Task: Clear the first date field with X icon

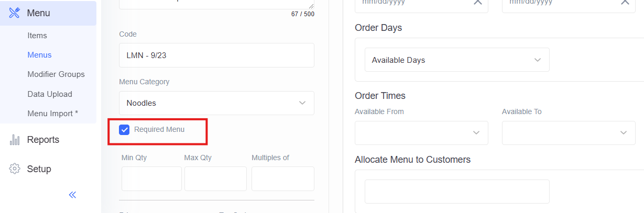Action: pyautogui.click(x=477, y=2)
